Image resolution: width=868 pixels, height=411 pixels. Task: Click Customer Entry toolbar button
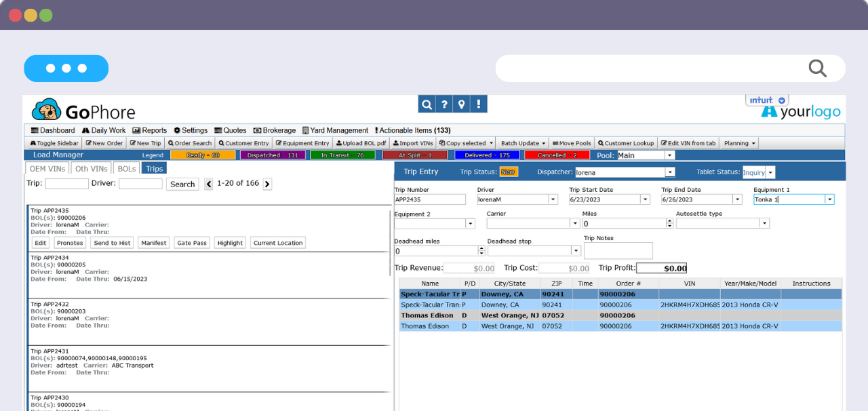pos(244,143)
